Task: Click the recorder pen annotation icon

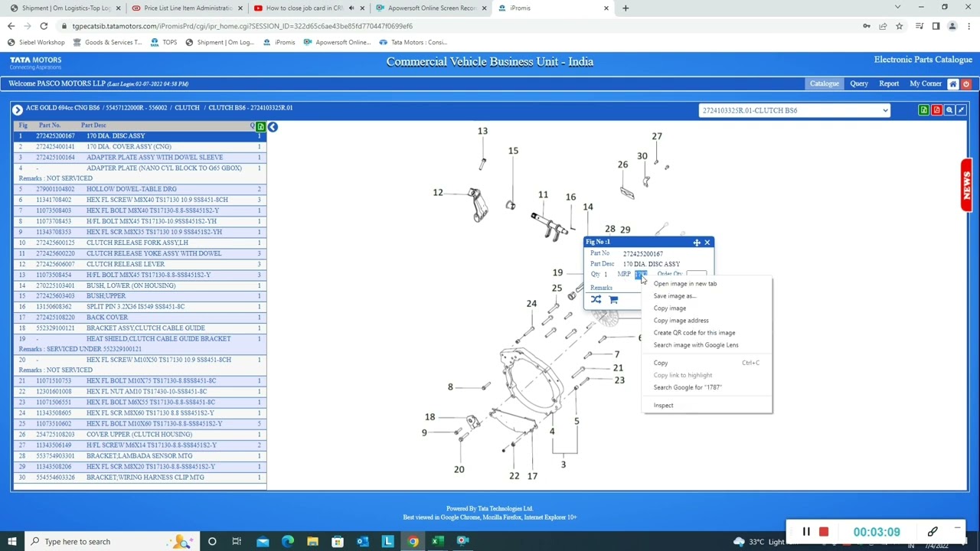Action: coord(933,532)
